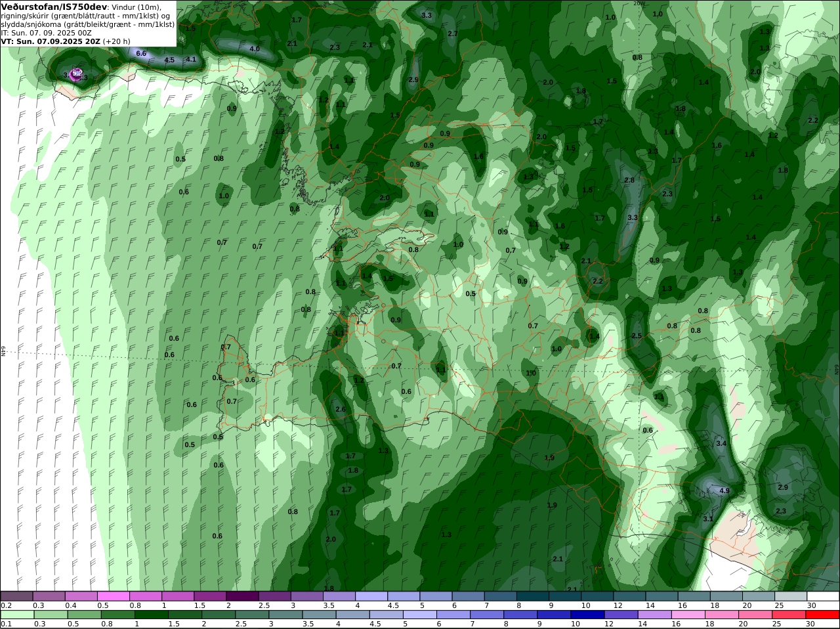
Task: Pick the lavender swatch labeled 4 in top legend
Action: click(x=372, y=596)
